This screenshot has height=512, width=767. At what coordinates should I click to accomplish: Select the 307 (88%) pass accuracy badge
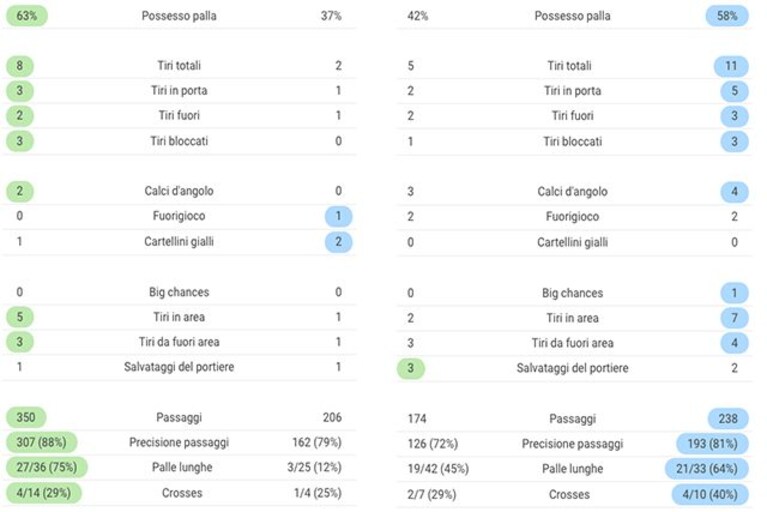[x=42, y=443]
